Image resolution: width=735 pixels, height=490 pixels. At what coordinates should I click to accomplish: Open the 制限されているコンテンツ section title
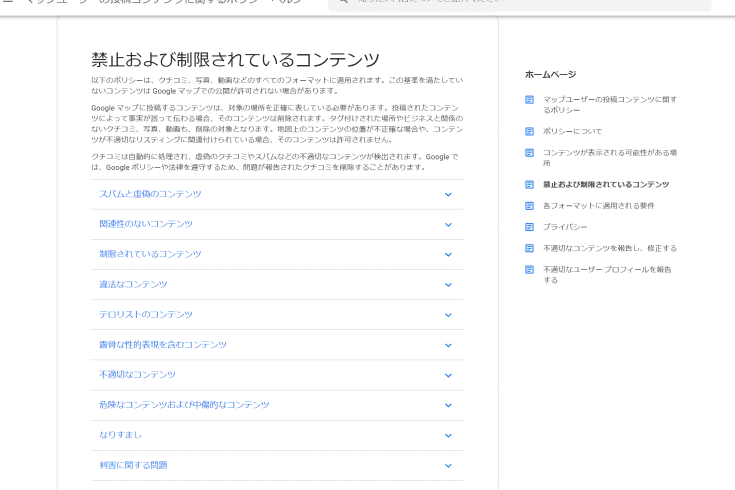pos(150,254)
